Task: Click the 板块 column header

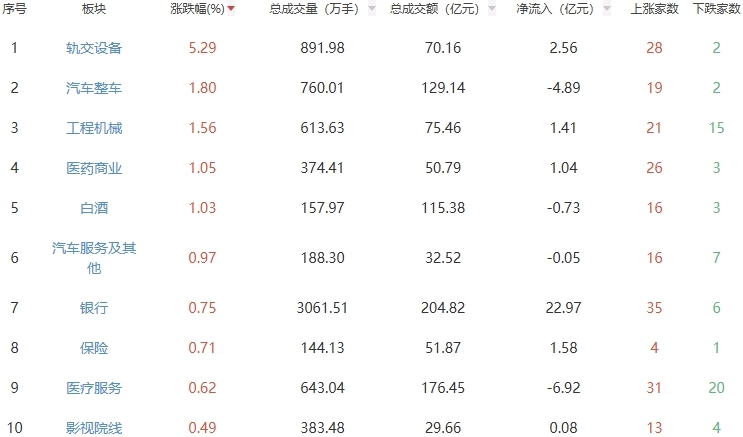Action: click(94, 9)
